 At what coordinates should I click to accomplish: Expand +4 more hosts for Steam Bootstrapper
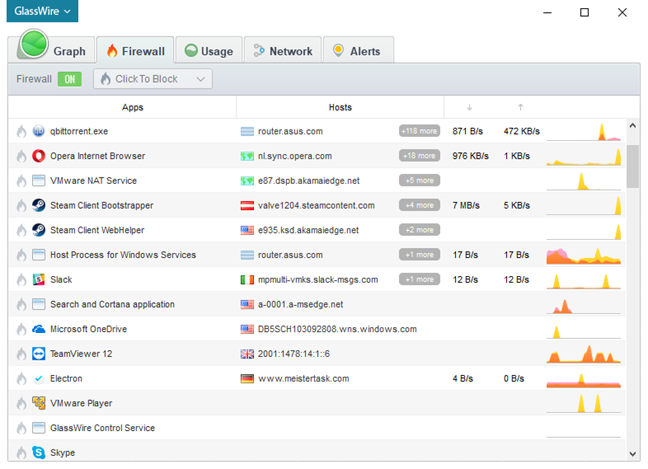click(419, 205)
